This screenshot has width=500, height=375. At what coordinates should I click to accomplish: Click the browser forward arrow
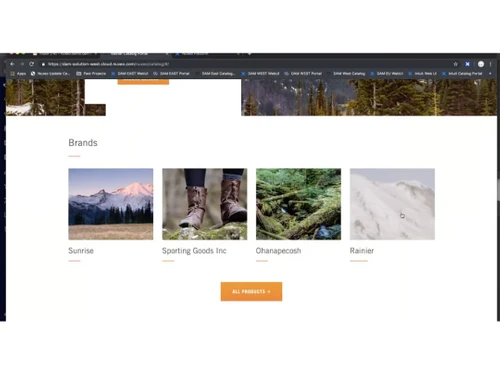(x=22, y=64)
